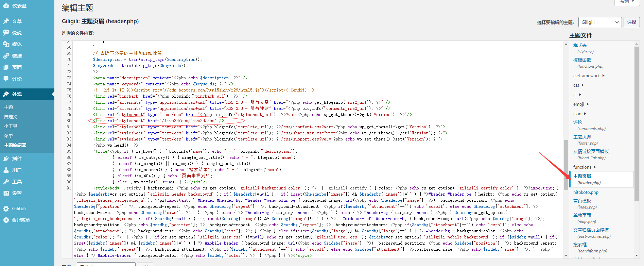Open the theme selection dropdown Giligili
This screenshot has width=644, height=266.
point(600,22)
